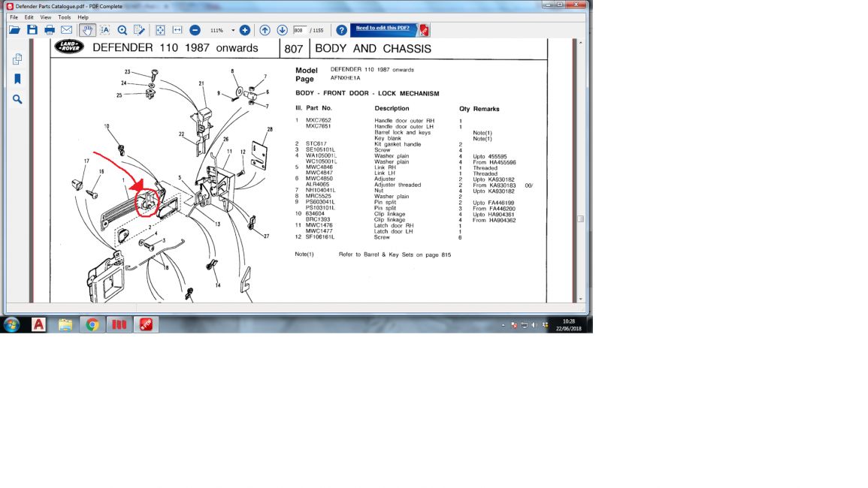Activate the text selection tool
Screen dimensions: 868x488
104,30
